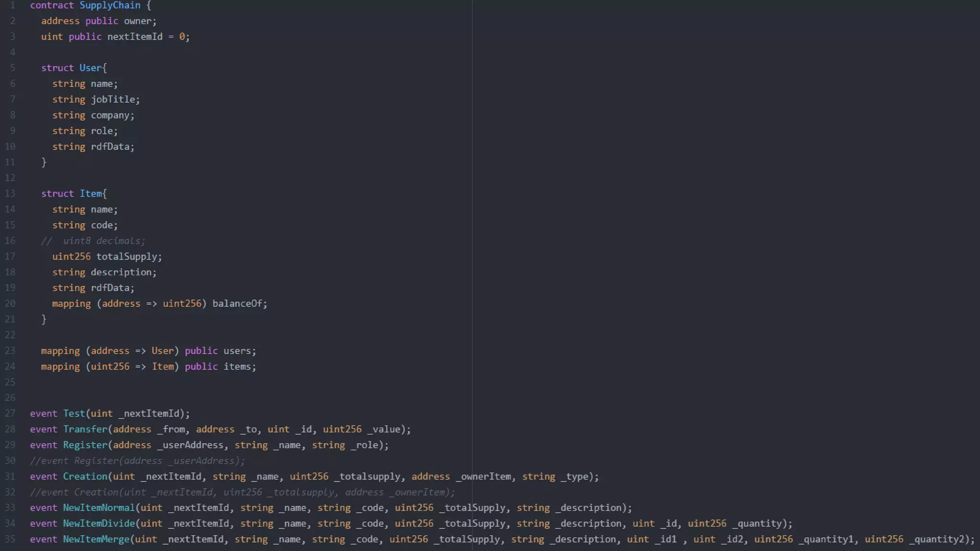This screenshot has height=551, width=980.
Task: Click the Item struct name
Action: 90,194
